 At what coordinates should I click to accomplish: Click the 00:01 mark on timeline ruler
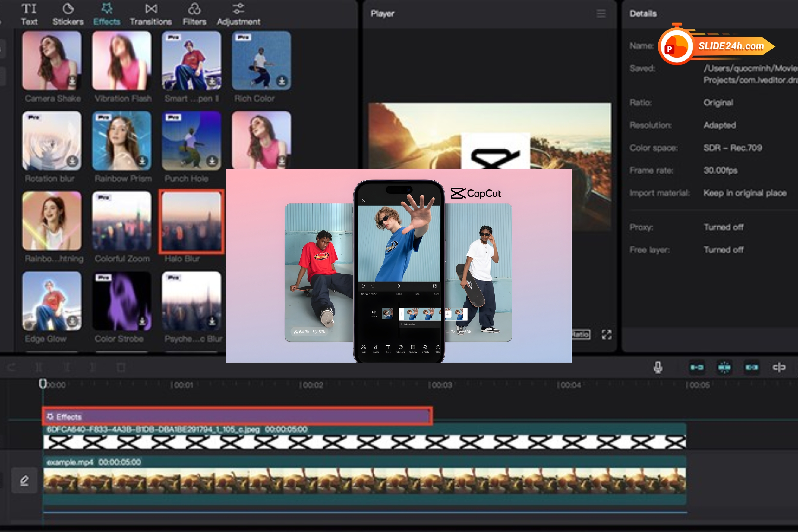tap(182, 385)
